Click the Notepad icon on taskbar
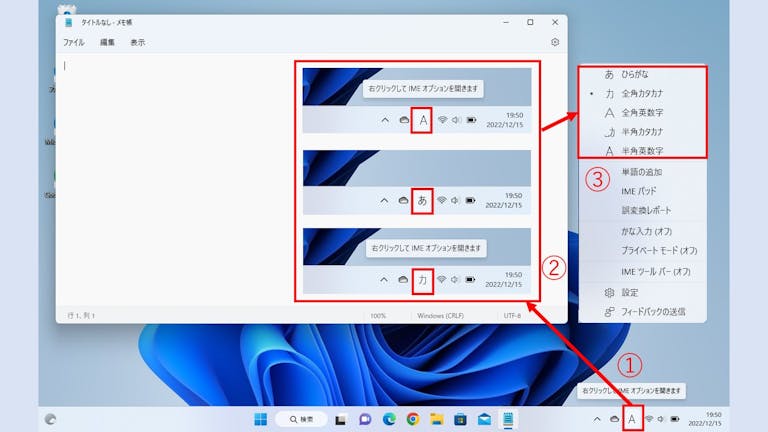Image resolution: width=768 pixels, height=432 pixels. 508,419
